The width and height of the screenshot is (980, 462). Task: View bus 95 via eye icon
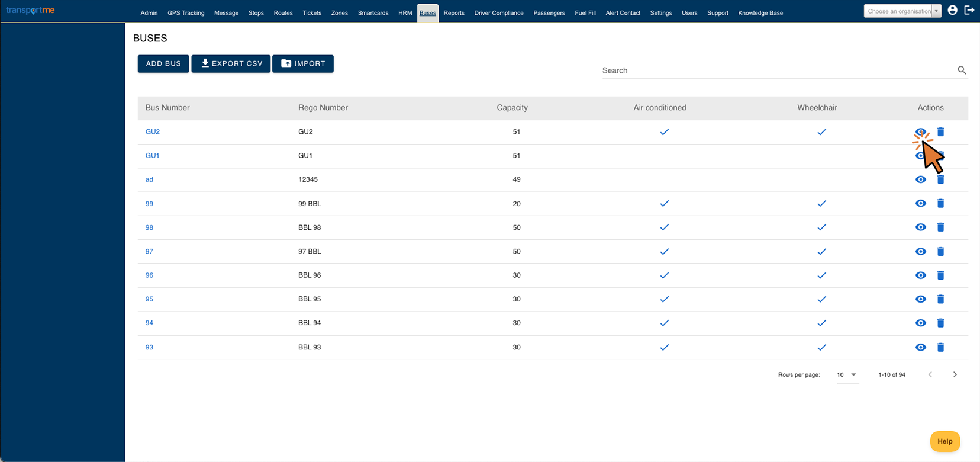pos(920,299)
